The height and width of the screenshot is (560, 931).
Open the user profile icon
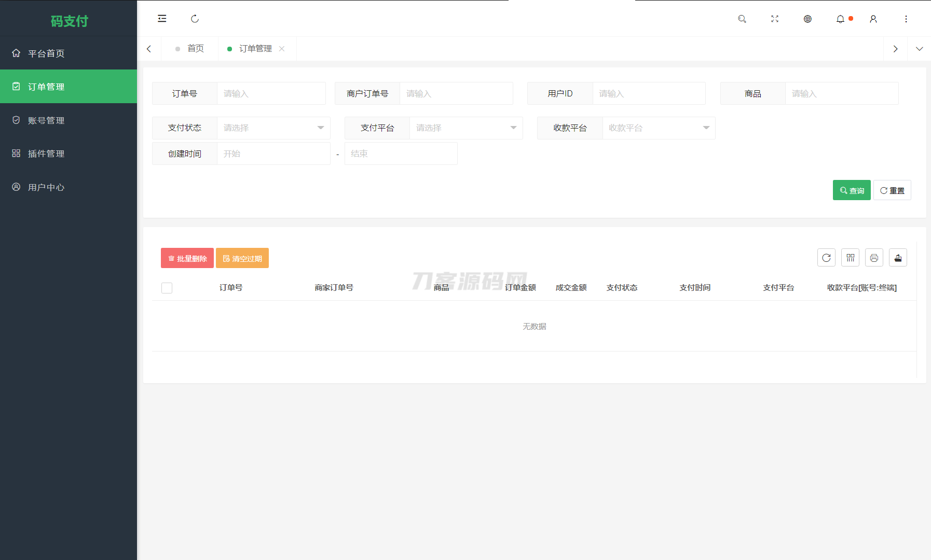pos(873,19)
